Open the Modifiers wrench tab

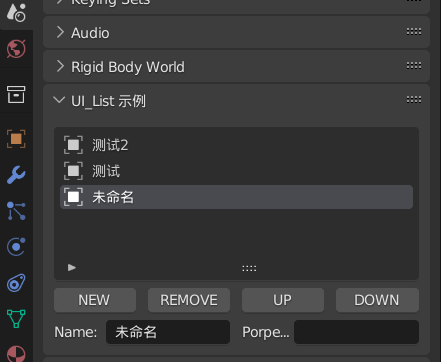click(x=16, y=175)
